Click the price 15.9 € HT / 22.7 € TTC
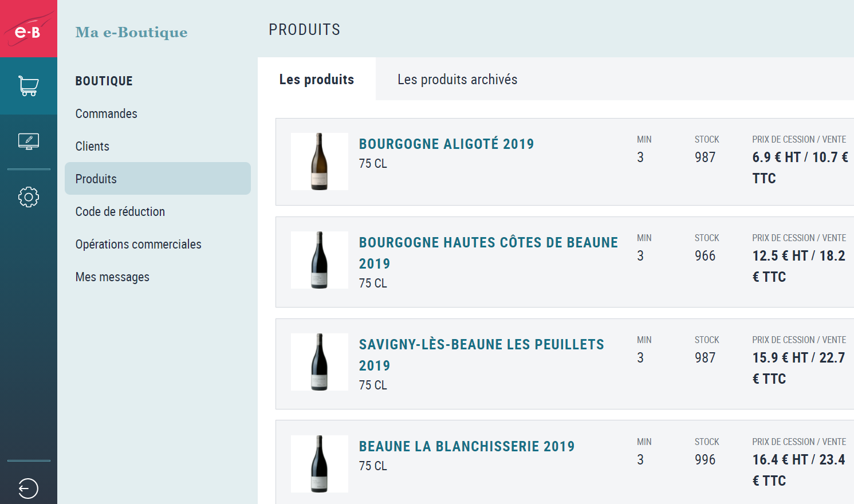 click(x=799, y=368)
